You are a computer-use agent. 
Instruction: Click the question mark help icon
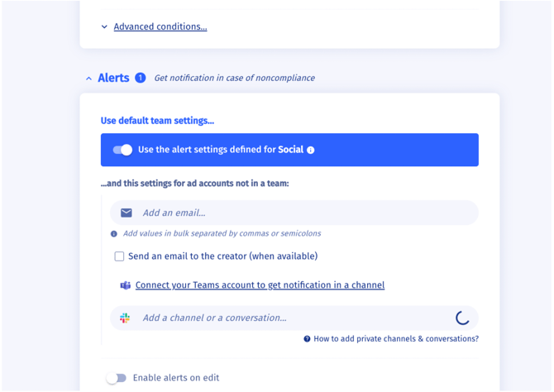coord(307,339)
